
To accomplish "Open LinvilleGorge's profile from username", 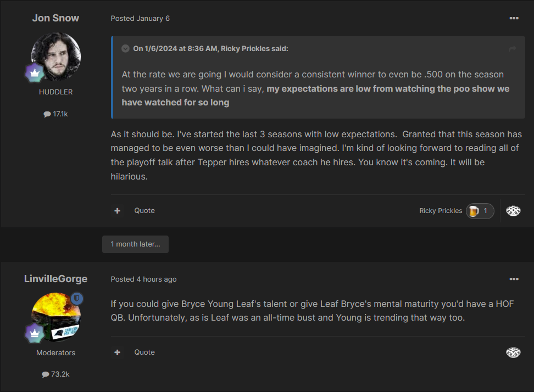I will [x=55, y=279].
